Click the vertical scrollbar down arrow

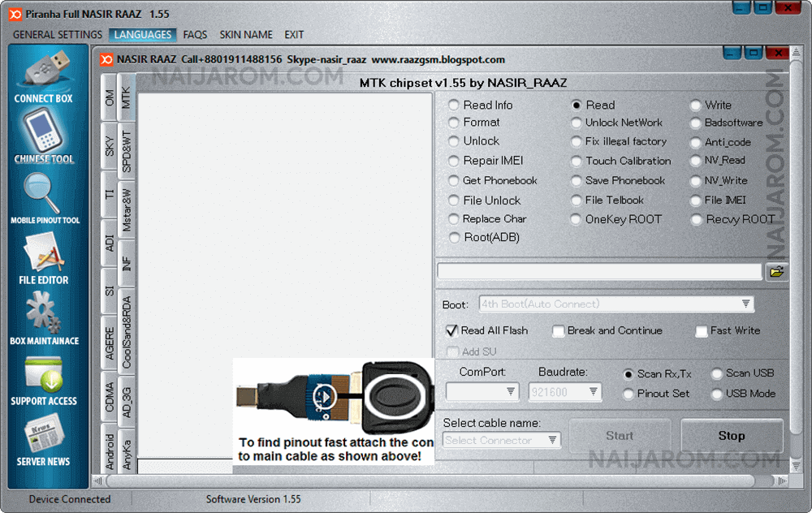pyautogui.click(x=796, y=467)
